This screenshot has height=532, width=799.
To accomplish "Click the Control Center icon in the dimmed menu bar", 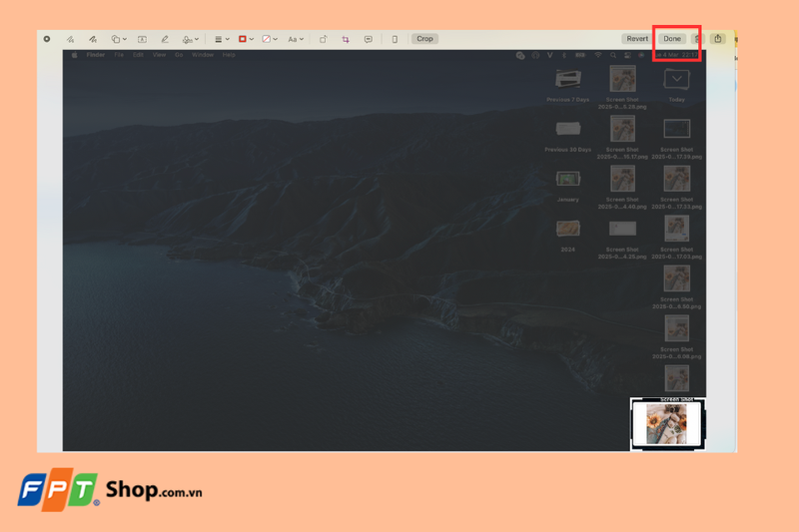I will [x=628, y=55].
